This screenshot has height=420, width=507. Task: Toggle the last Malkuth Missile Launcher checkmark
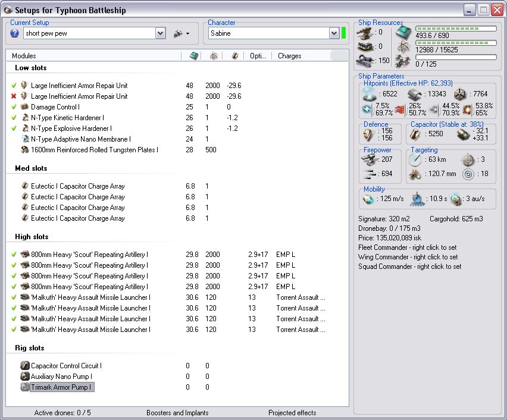tap(14, 329)
